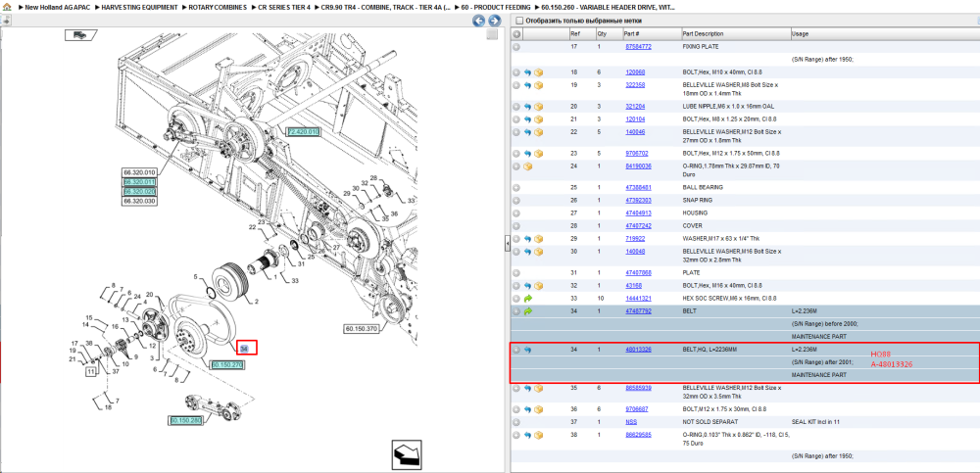980x473 pixels.
Task: Navigate to next illustration with forward arrow
Action: click(x=494, y=21)
